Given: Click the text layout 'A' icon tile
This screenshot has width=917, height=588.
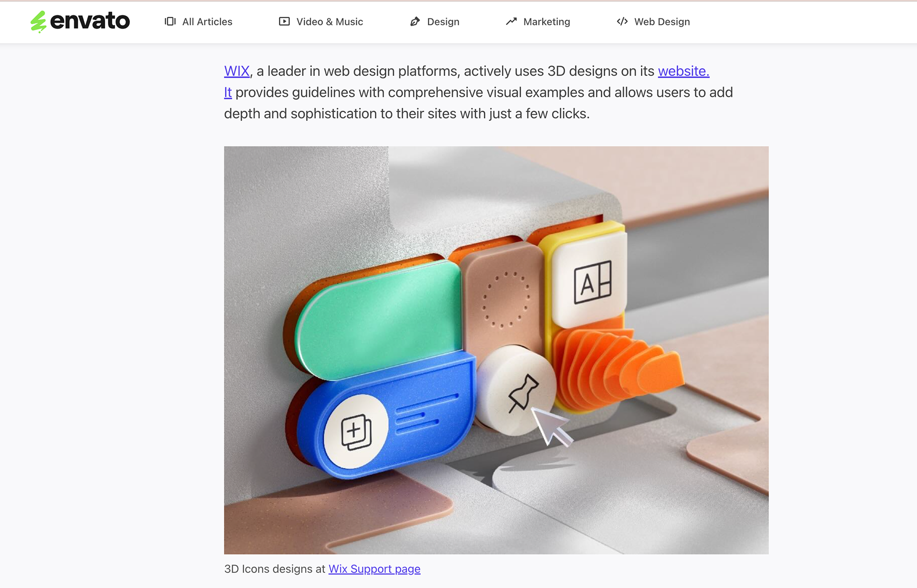Looking at the screenshot, I should coord(592,282).
